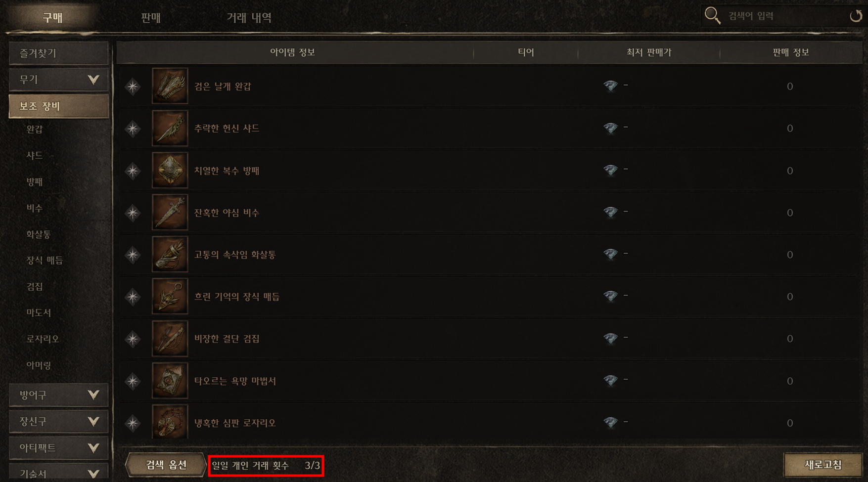Select the 화살통 subcategory in sidebar
868x482 pixels.
coord(39,234)
